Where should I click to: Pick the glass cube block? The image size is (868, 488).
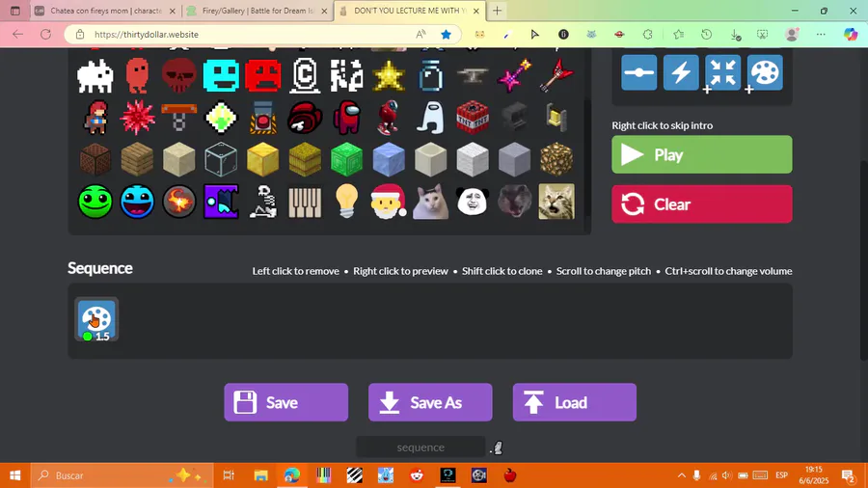(x=221, y=159)
